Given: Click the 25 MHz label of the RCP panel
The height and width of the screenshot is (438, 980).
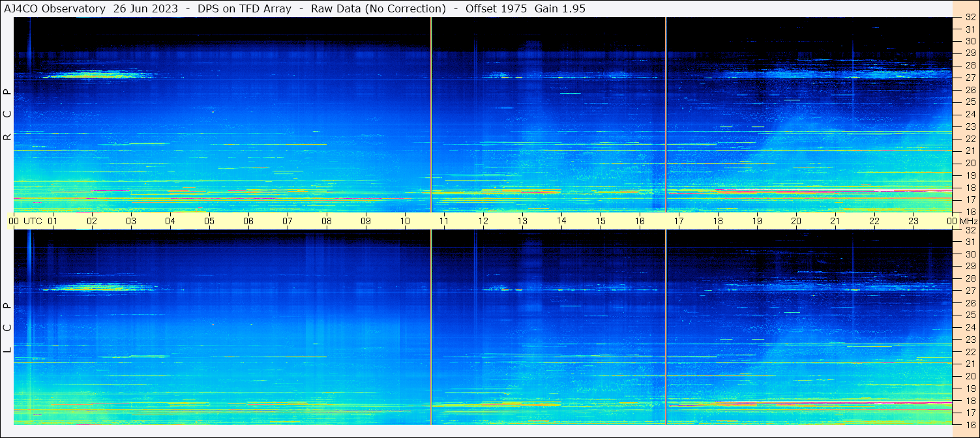Looking at the screenshot, I should tap(970, 102).
